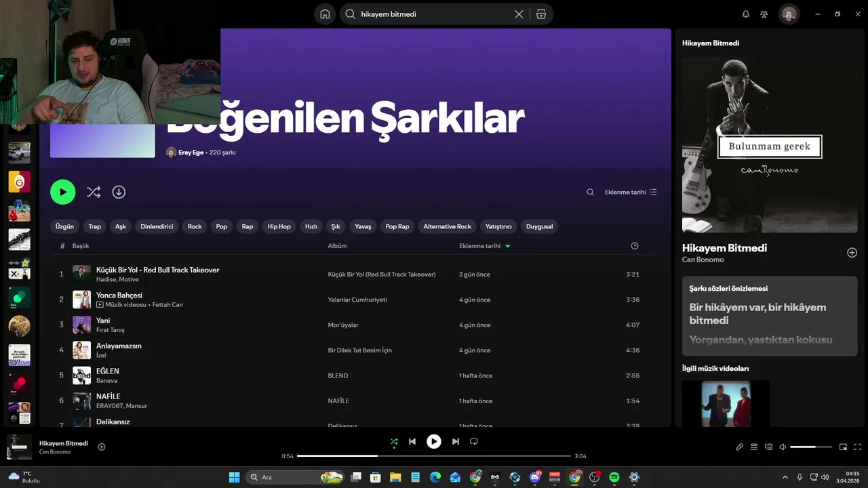Open the Windows Start menu

tap(234, 477)
